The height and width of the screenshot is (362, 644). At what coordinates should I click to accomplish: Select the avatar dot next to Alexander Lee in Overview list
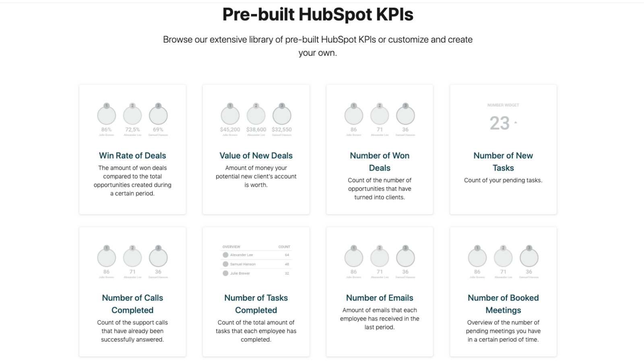tap(225, 255)
